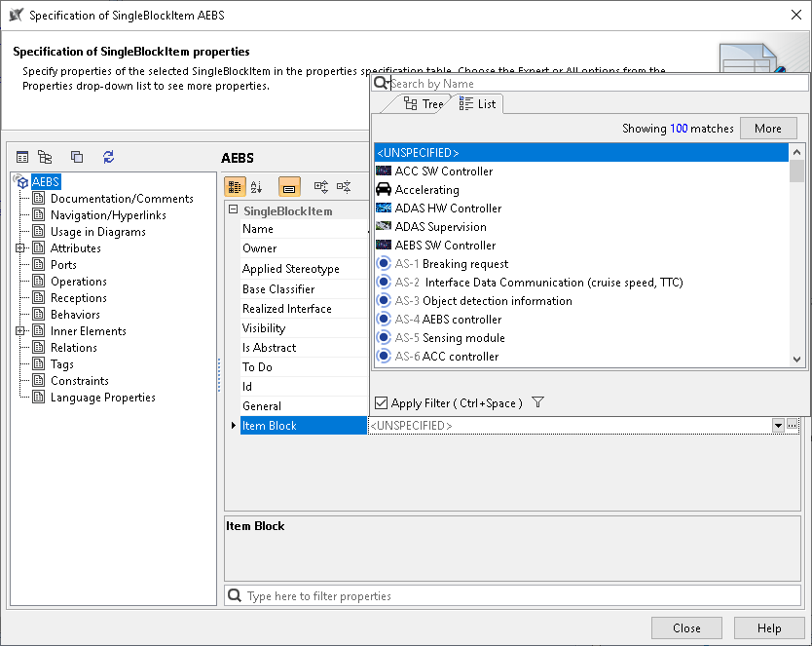This screenshot has width=812, height=646.
Task: Select the Accelerating car icon entry
Action: 426,190
